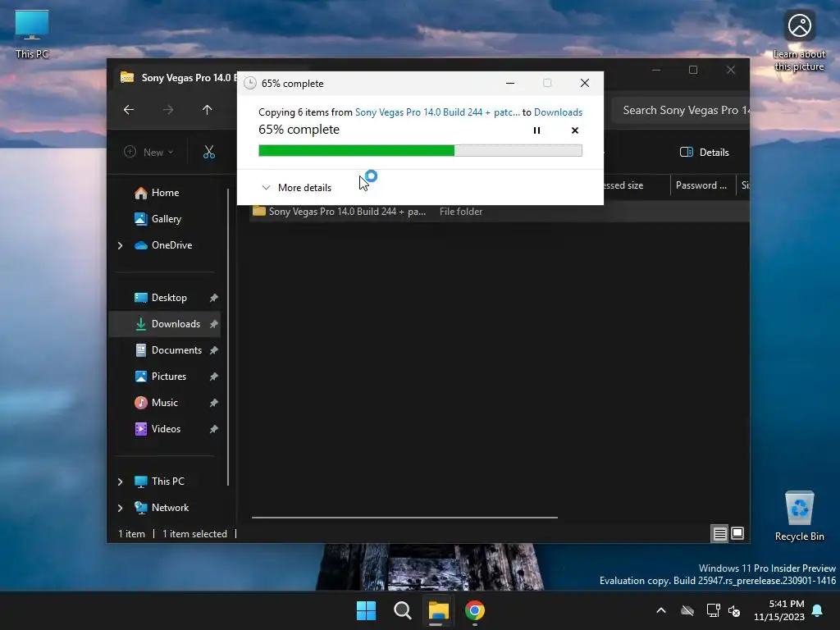
Task: Open This PC desktop icon
Action: pos(32,34)
